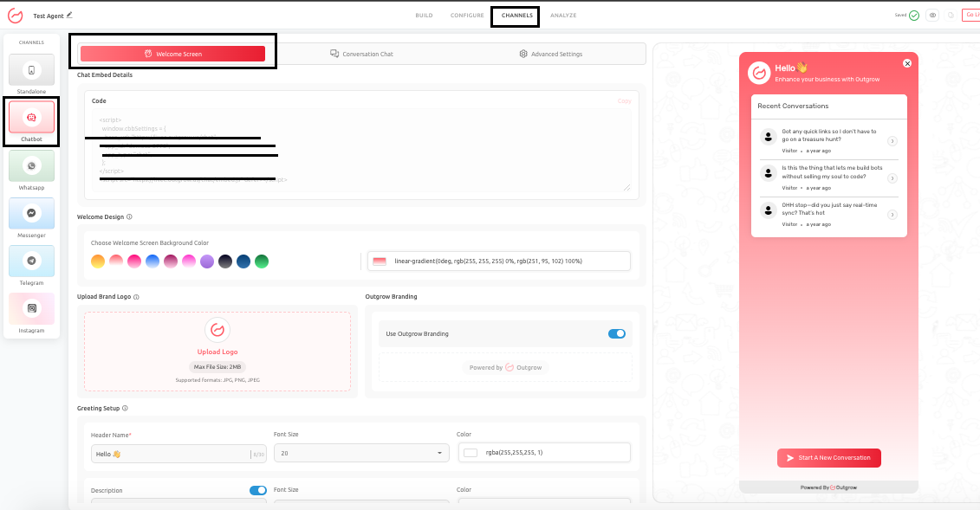Toggle Use Outgrow Branding switch
Viewport: 980px width, 510px height.
617,334
